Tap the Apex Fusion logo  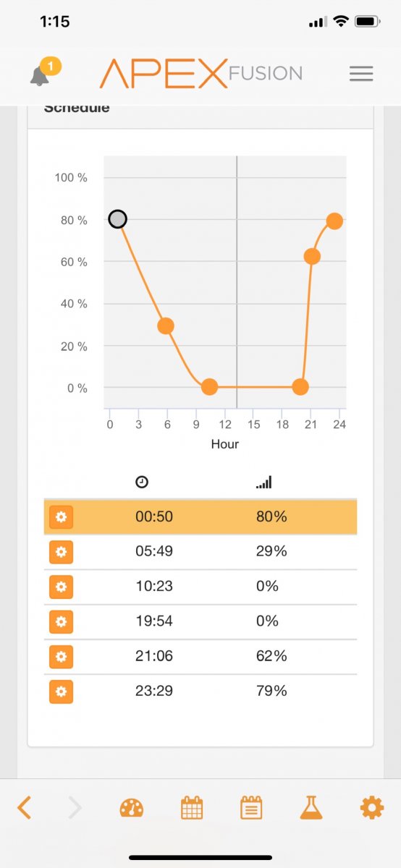(x=200, y=73)
